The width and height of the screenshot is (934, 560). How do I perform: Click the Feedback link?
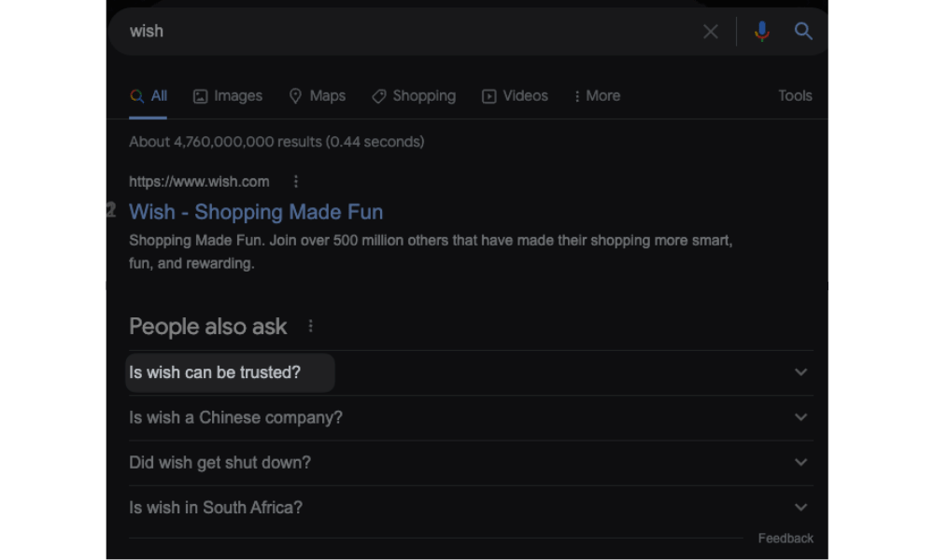pos(785,538)
